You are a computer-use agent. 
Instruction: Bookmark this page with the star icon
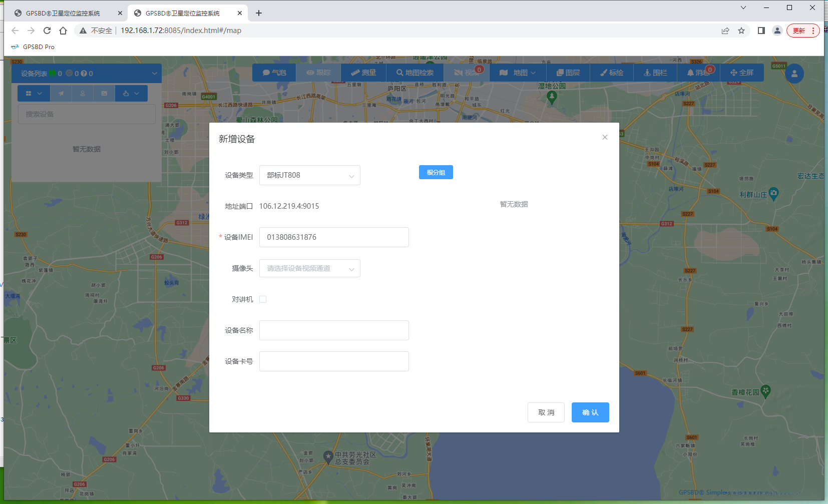click(741, 31)
